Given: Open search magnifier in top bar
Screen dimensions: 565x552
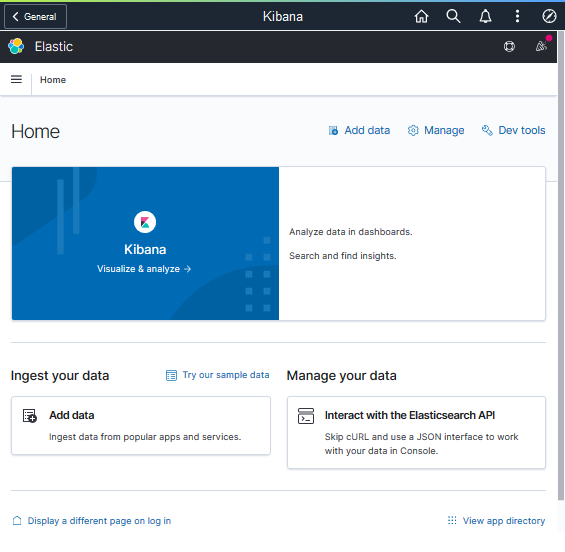Looking at the screenshot, I should 453,17.
